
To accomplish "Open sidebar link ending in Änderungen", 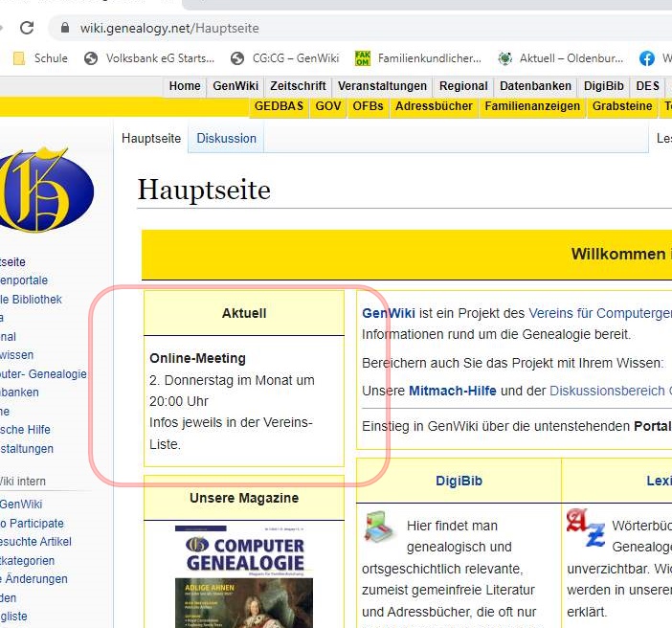I will [34, 579].
